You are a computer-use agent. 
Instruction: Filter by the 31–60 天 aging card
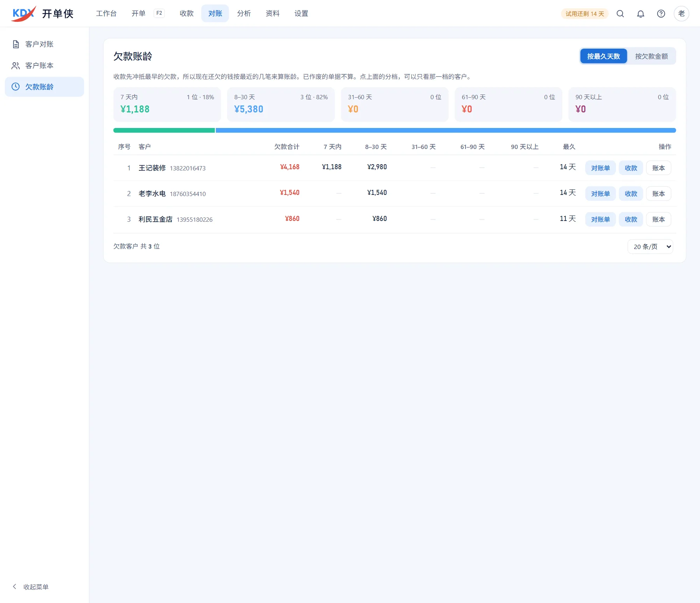coord(395,104)
